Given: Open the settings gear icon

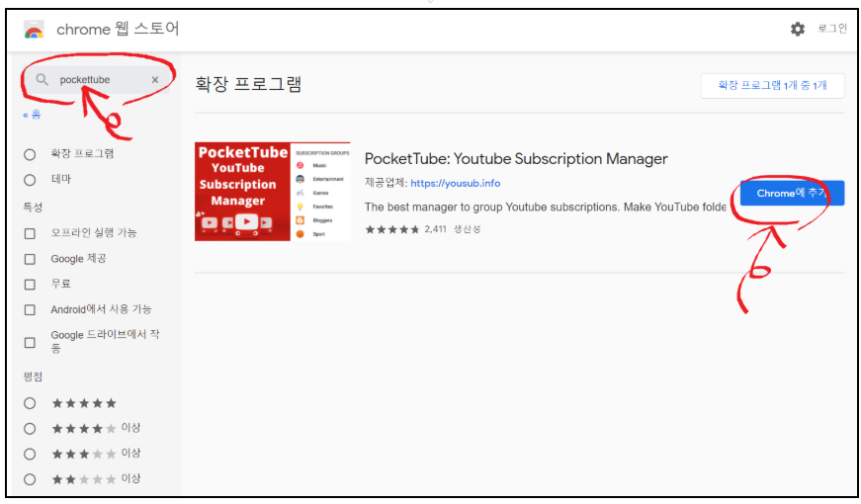Looking at the screenshot, I should point(798,29).
